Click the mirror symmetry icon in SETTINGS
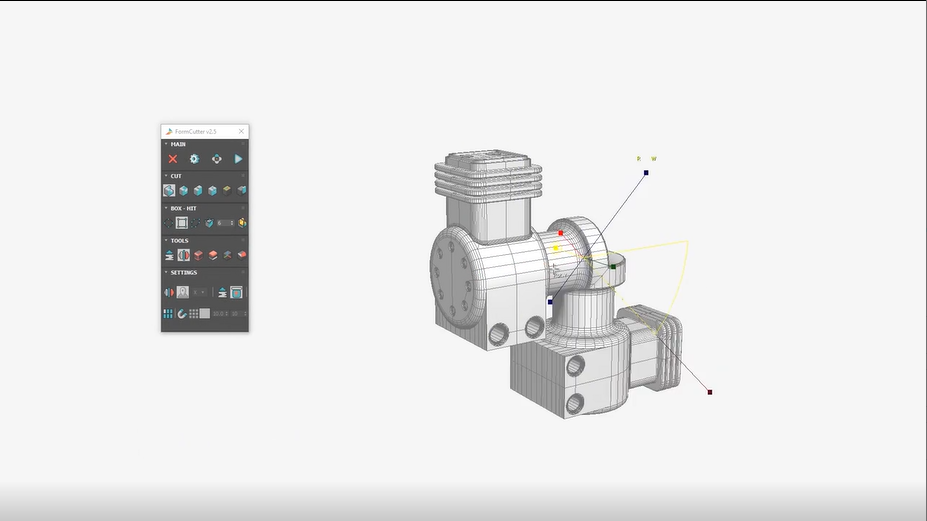Screen dimensions: 927x521 169,292
